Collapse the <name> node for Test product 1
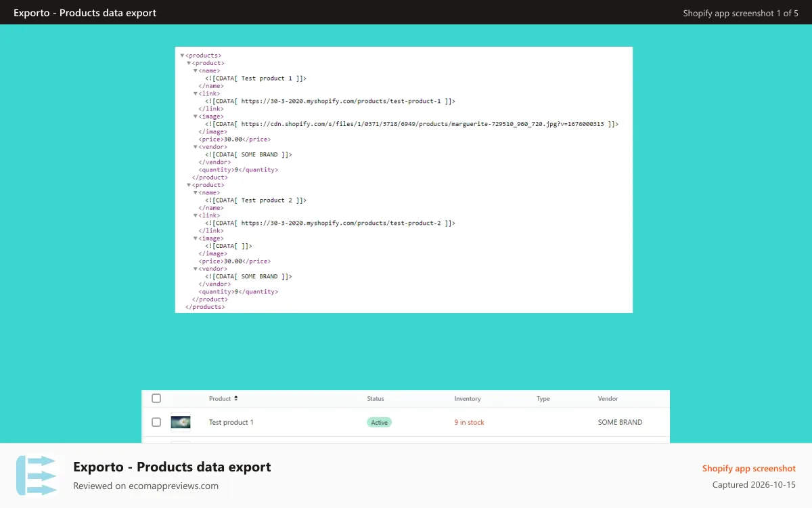 click(196, 70)
